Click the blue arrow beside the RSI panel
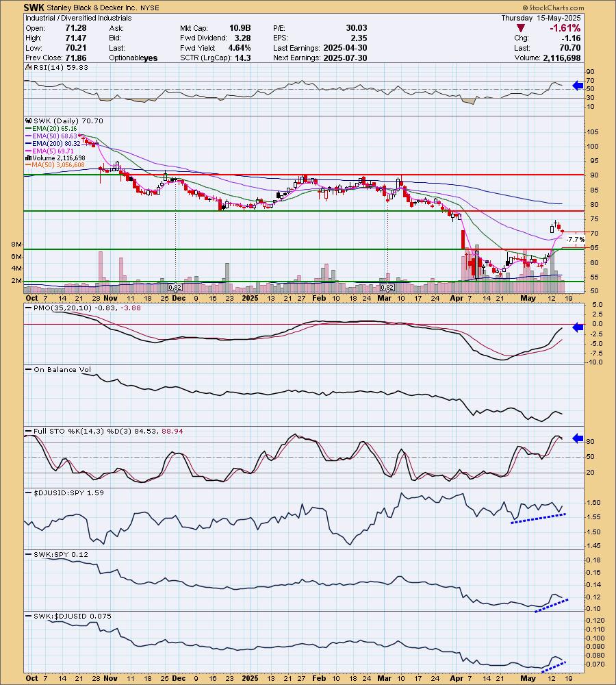This screenshot has height=685, width=616. (578, 86)
